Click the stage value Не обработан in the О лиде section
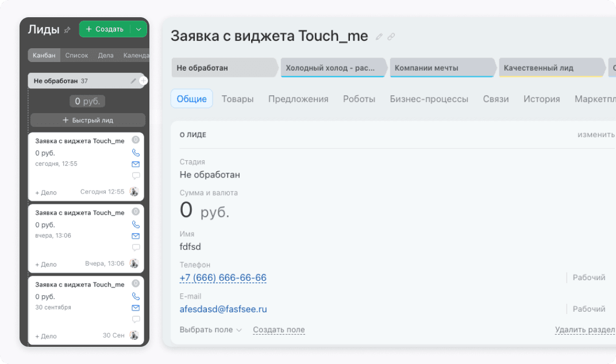The image size is (616, 364). point(210,175)
